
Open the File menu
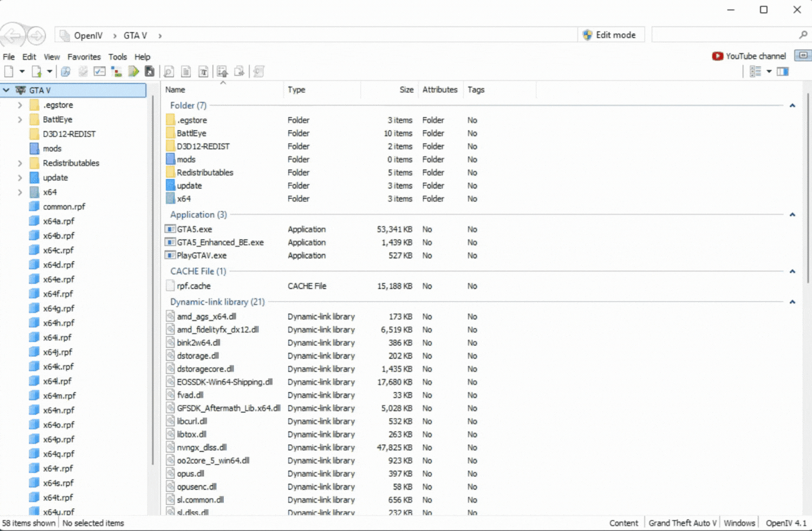pyautogui.click(x=9, y=57)
